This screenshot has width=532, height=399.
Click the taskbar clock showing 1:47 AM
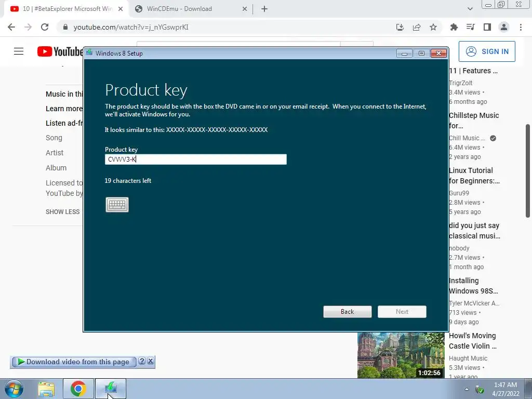click(506, 389)
